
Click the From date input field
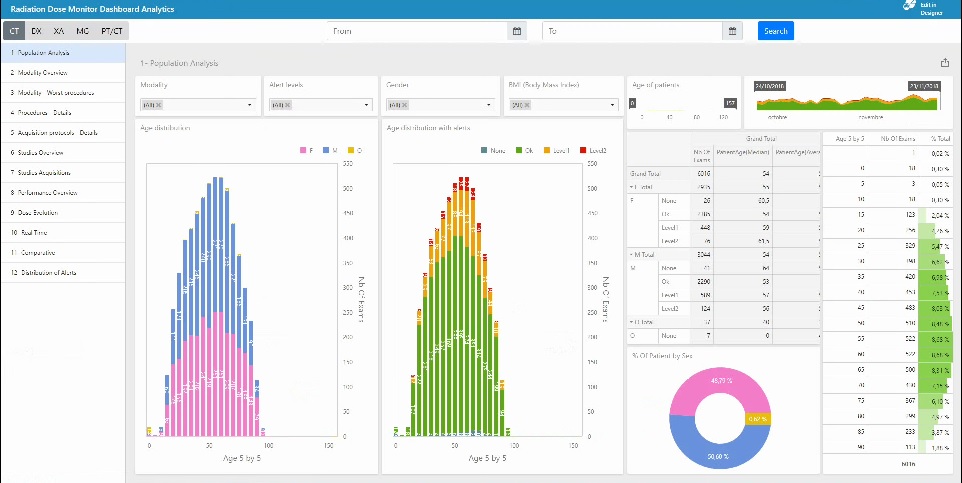pyautogui.click(x=418, y=31)
